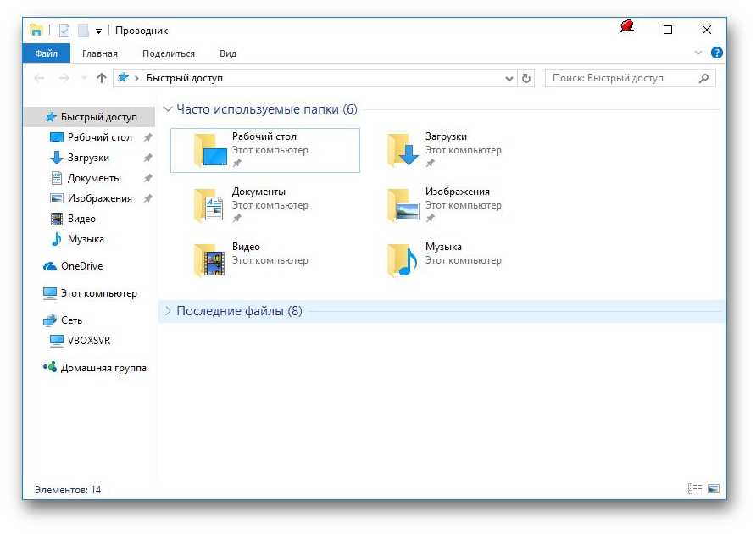This screenshot has width=756, height=534.
Task: Click the Properties icon in quick access toolbar
Action: pos(64,31)
